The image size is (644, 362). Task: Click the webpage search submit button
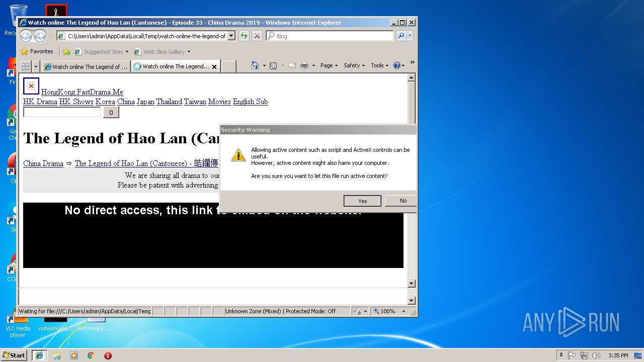coord(111,113)
